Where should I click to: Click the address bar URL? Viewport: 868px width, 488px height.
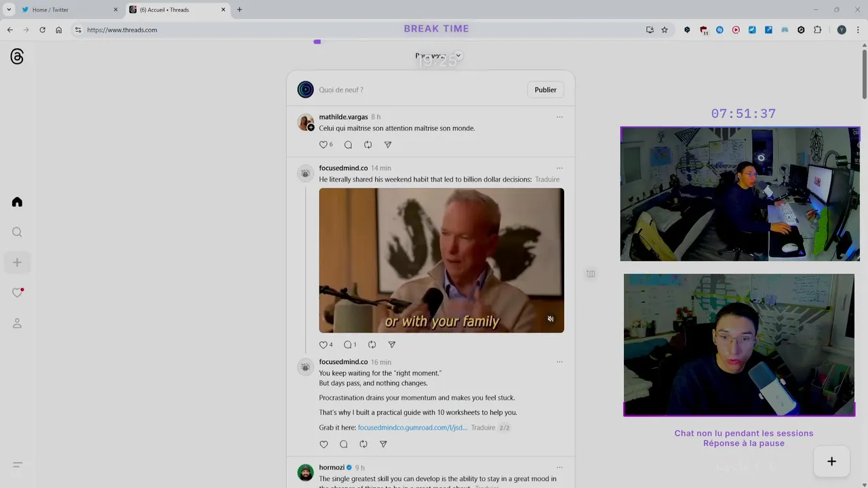click(122, 30)
